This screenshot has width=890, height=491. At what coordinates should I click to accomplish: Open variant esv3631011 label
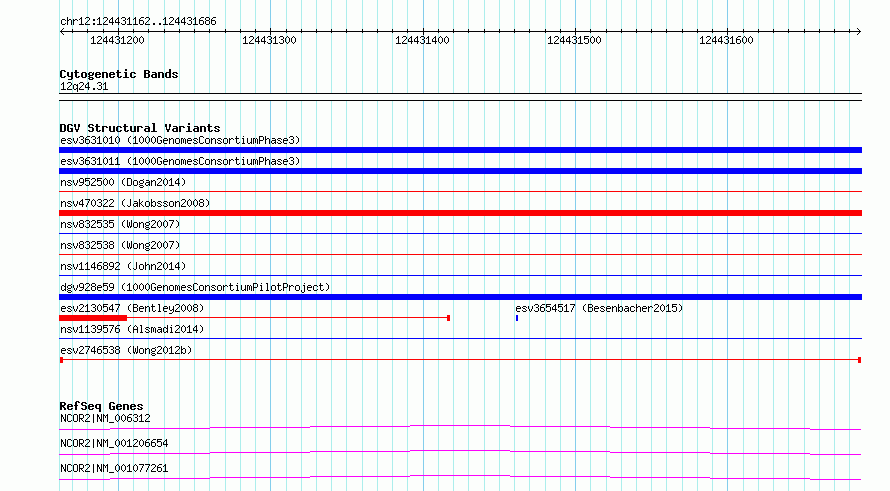[x=180, y=161]
